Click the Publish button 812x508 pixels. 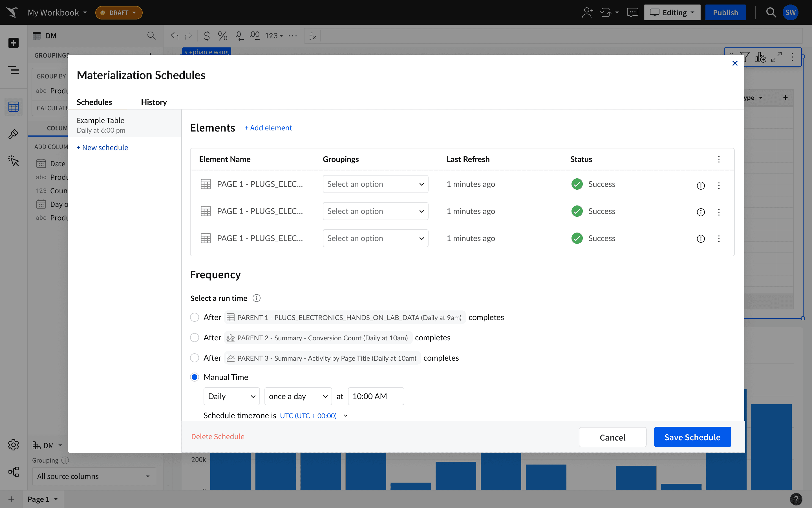725,13
